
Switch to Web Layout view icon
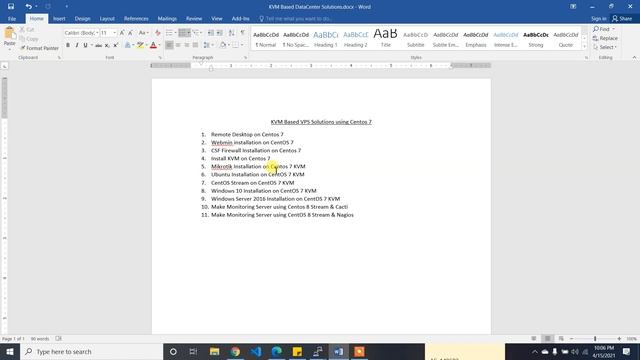[561, 338]
